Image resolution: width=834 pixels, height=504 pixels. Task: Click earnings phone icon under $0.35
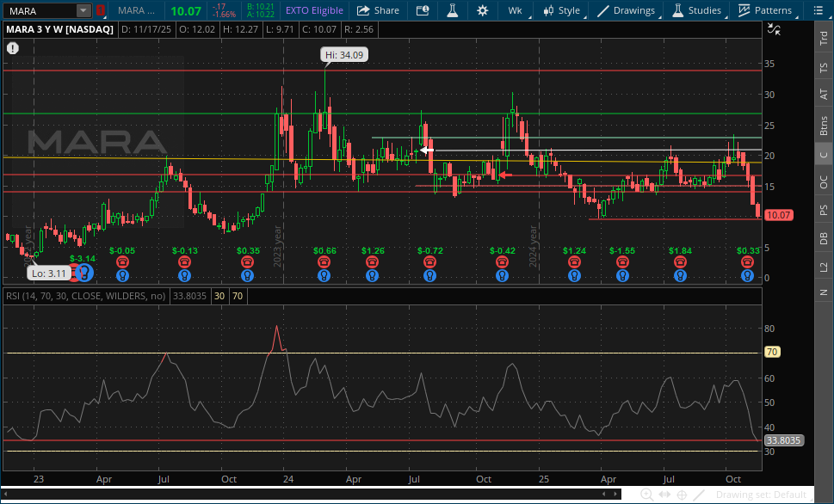(x=247, y=262)
